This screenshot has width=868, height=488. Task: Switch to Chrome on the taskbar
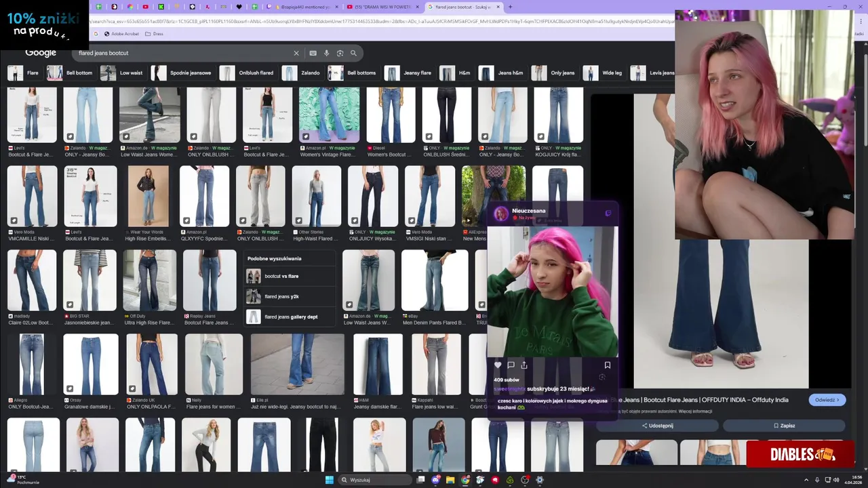tap(465, 480)
